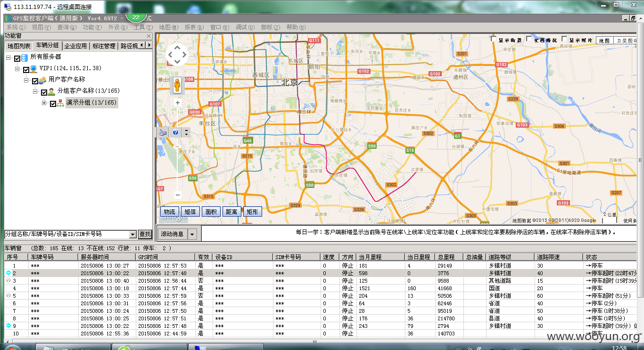Image resolution: width=644 pixels, height=350 pixels.
Task: Select the Street View pegman icon
Action: click(177, 86)
